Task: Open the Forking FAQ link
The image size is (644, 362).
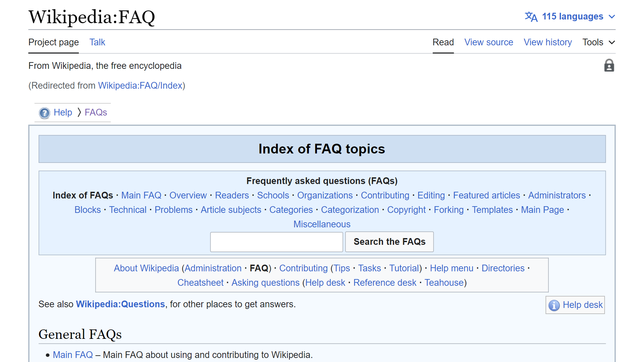Action: [x=448, y=210]
